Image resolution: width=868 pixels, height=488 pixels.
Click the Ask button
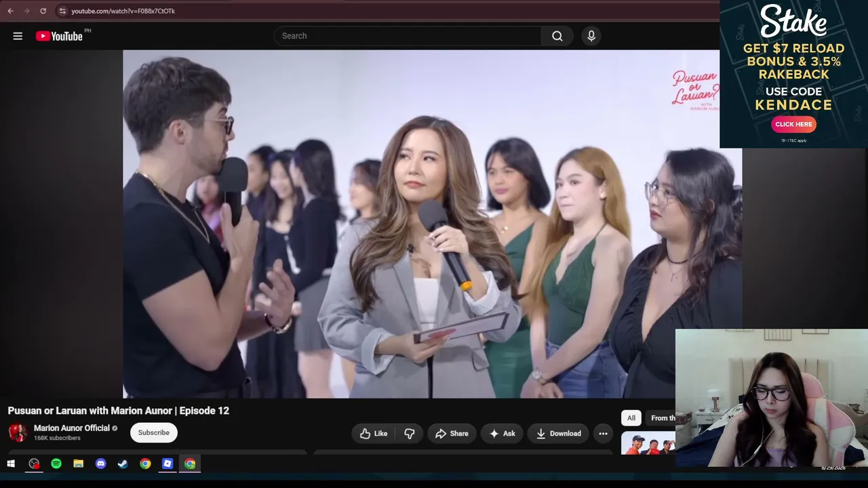click(x=502, y=434)
